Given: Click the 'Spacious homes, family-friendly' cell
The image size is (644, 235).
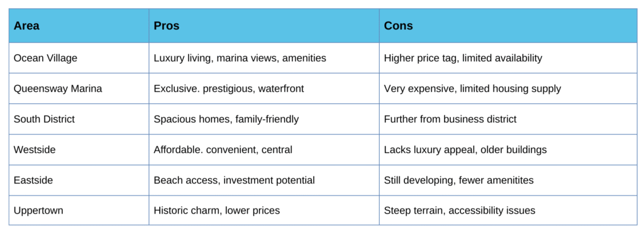Looking at the screenshot, I should pyautogui.click(x=264, y=119).
